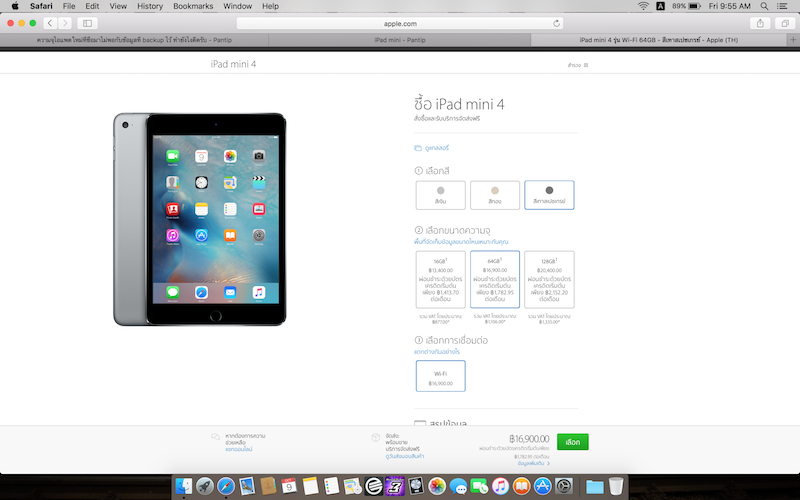Open the storage size help link
Viewport: 800px width, 500px height.
(x=461, y=241)
